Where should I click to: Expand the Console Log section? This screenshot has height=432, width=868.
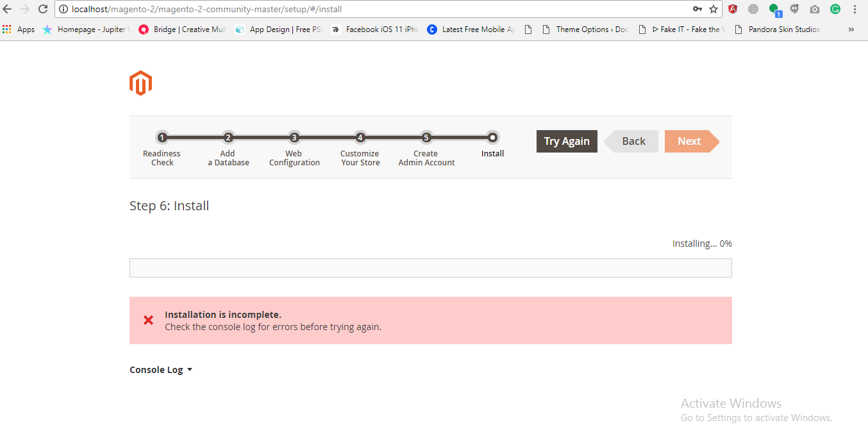(x=161, y=370)
